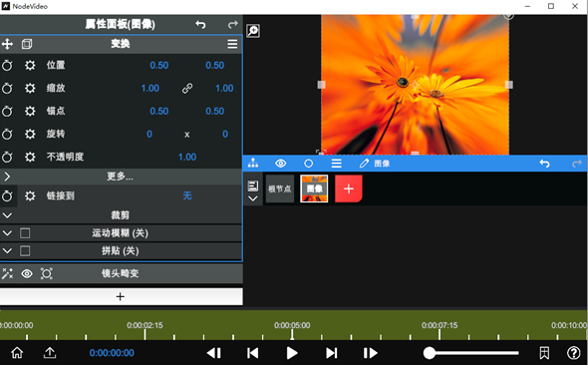
Task: Click the magic wand icon beside 镜头畸变
Action: click(x=7, y=273)
